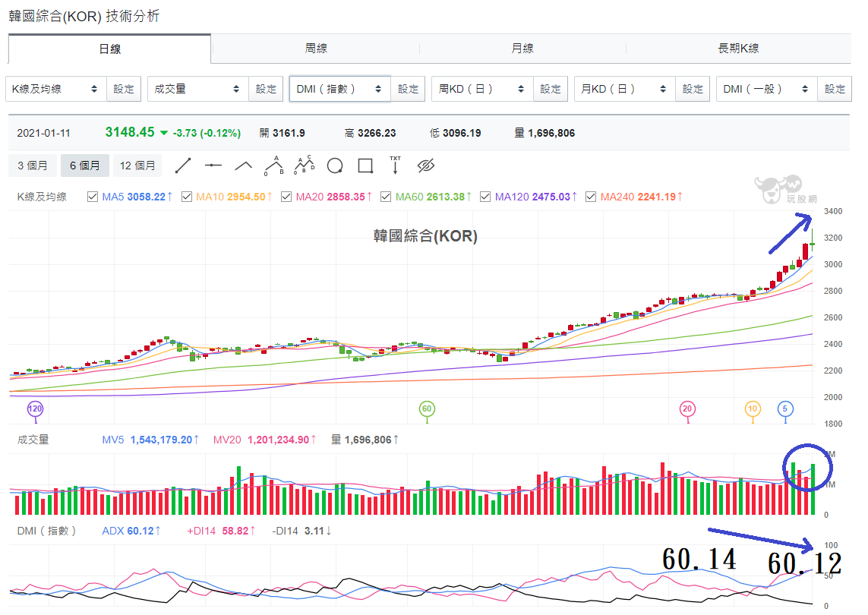Open the 成交量 indicator dropdown

[198, 89]
